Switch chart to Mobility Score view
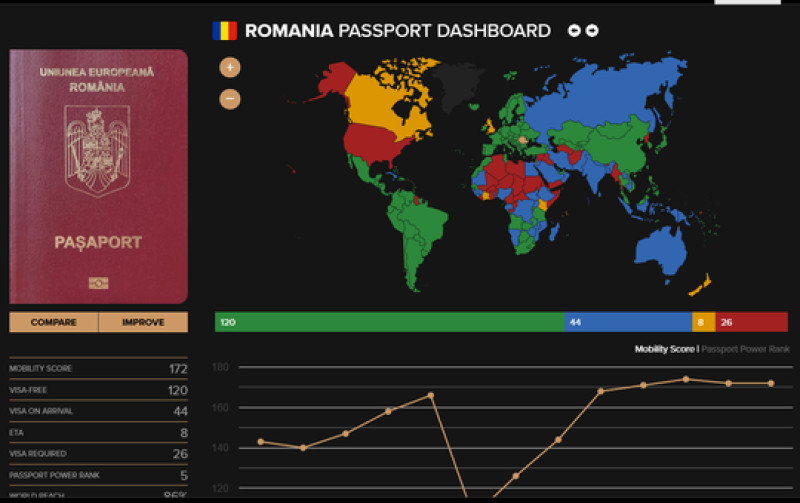The height and width of the screenshot is (503, 800). click(x=665, y=349)
